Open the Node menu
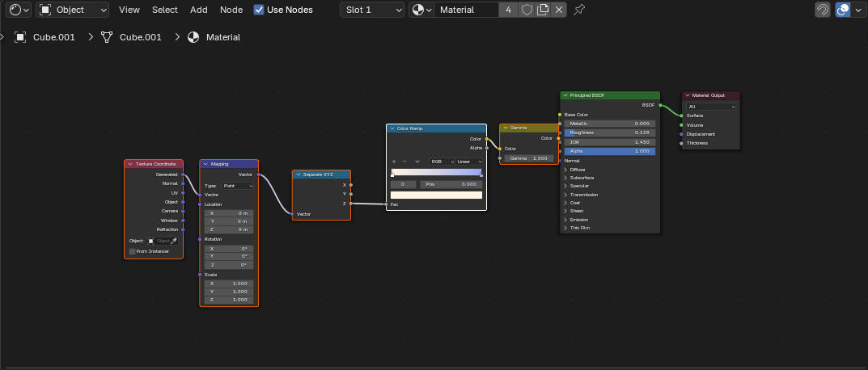 [x=231, y=10]
